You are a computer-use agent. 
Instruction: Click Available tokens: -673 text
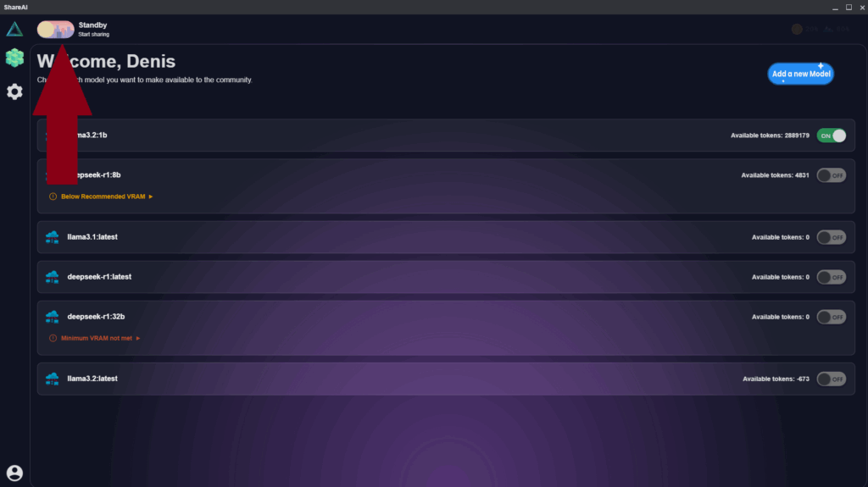(776, 379)
